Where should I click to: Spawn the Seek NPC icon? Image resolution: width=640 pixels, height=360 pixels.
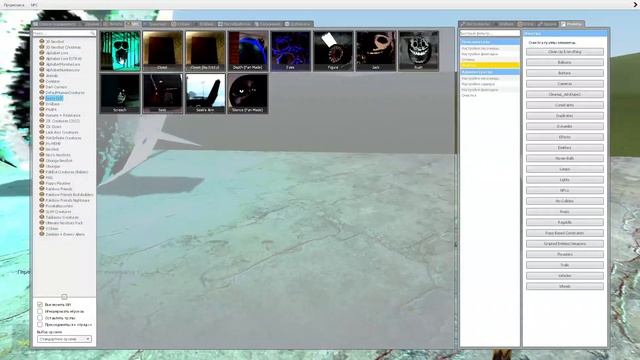click(162, 93)
